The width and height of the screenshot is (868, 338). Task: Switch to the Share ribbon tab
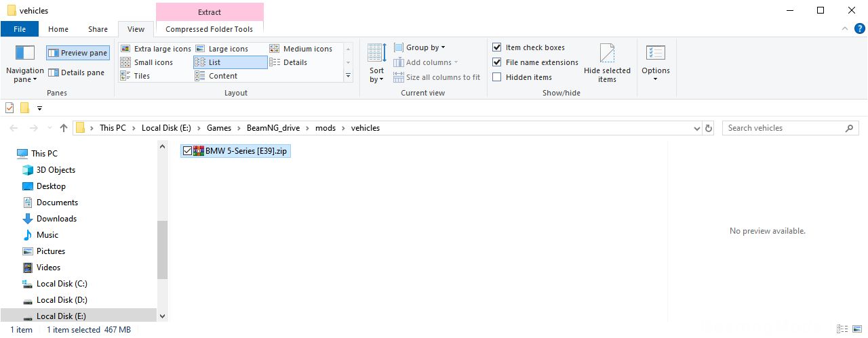pyautogui.click(x=98, y=29)
